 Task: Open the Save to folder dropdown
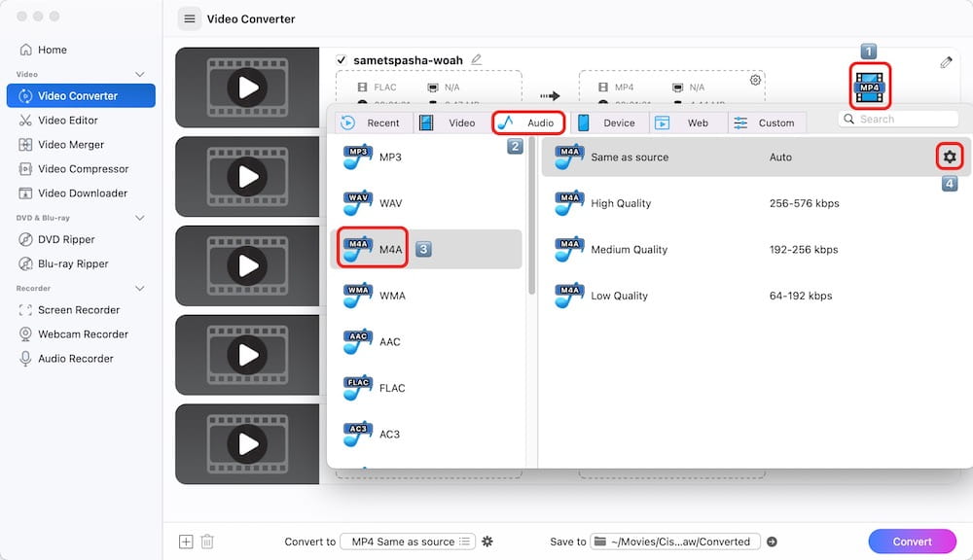675,542
